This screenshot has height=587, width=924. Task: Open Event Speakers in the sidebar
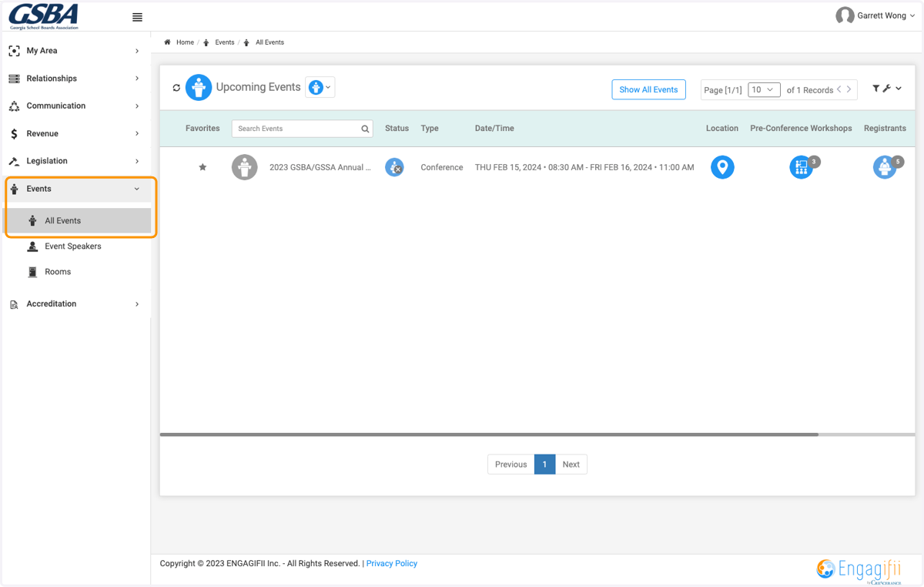click(72, 247)
